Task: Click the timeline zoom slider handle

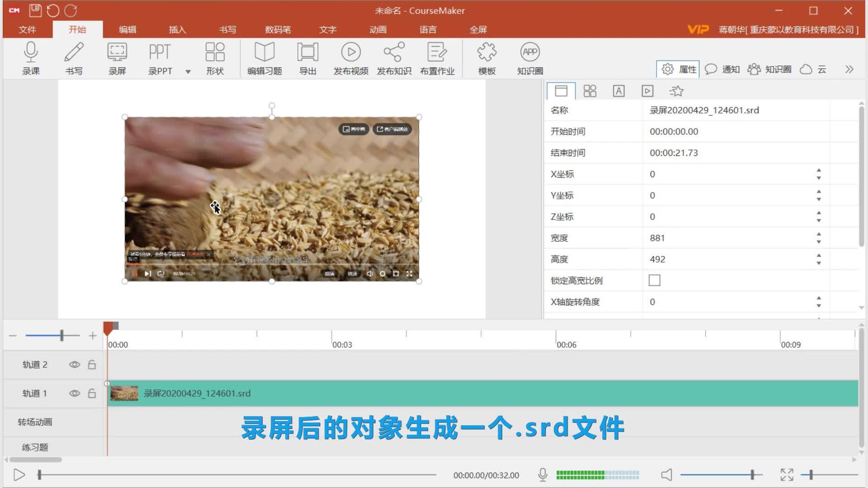Action: pyautogui.click(x=62, y=335)
